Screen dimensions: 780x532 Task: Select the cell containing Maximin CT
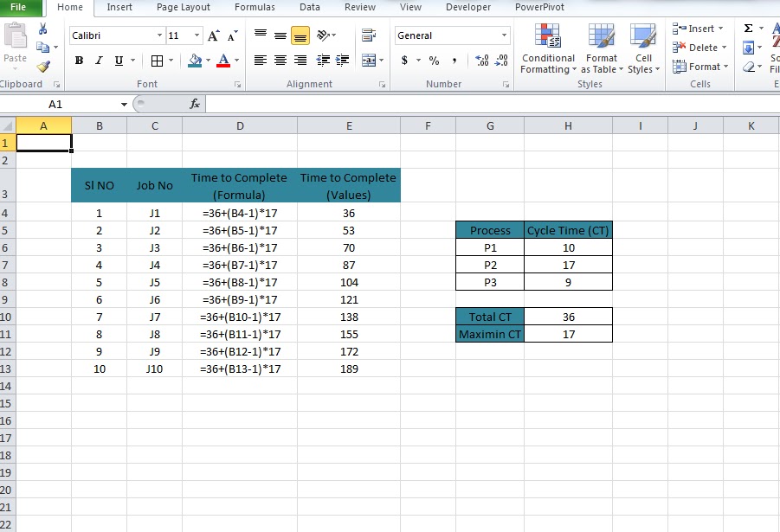tap(489, 334)
